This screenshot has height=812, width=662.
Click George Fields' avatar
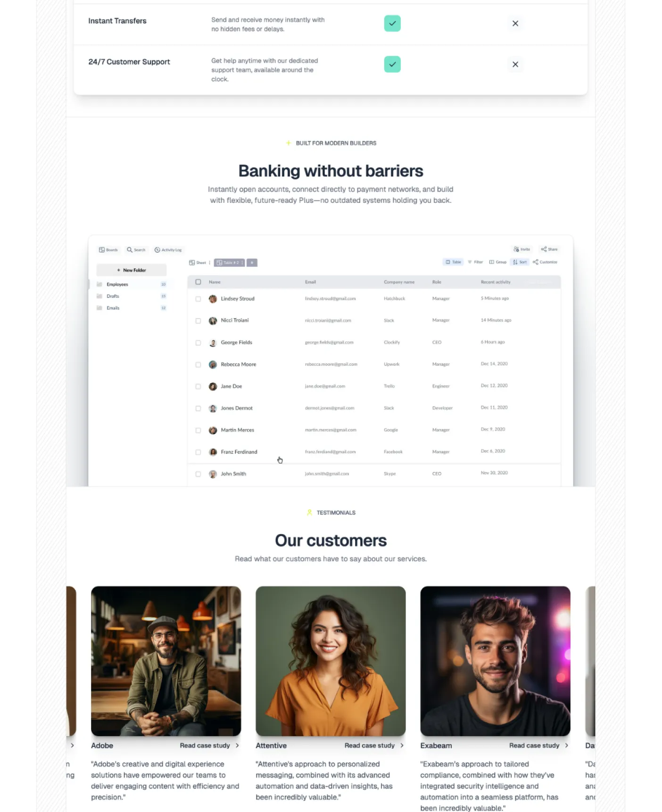[213, 343]
